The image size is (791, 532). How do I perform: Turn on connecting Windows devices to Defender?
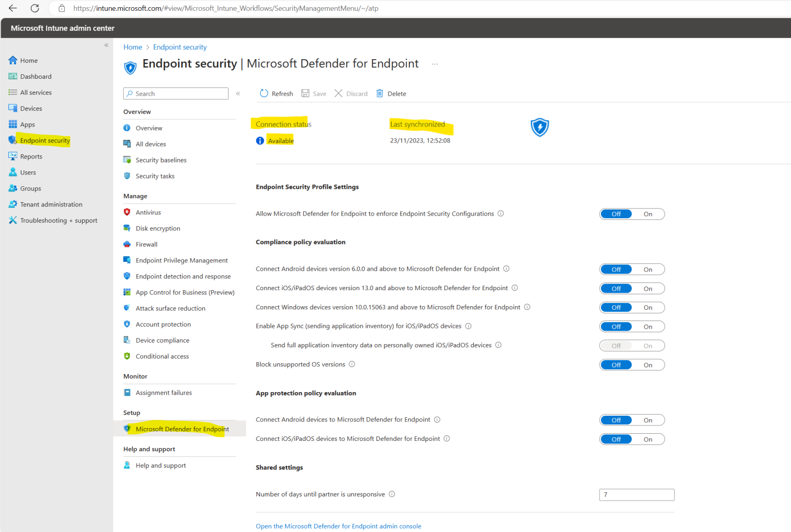(647, 307)
